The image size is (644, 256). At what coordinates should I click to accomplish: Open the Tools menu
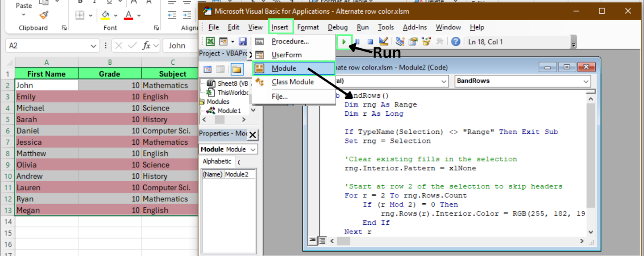[x=386, y=27]
